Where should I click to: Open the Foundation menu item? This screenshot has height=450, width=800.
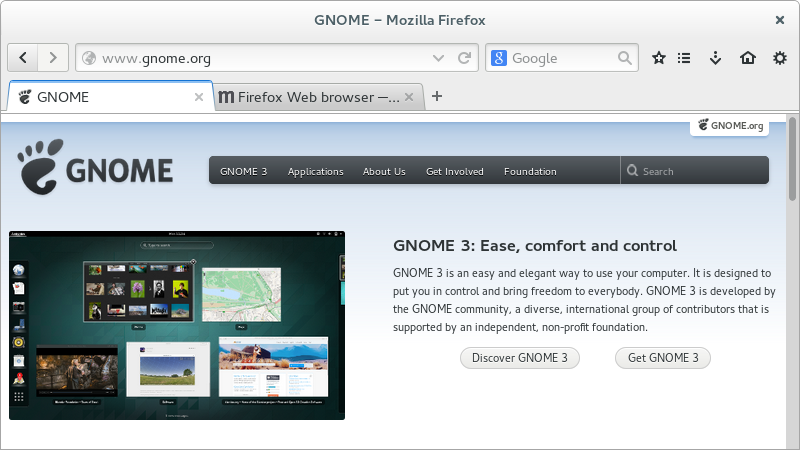[x=530, y=171]
